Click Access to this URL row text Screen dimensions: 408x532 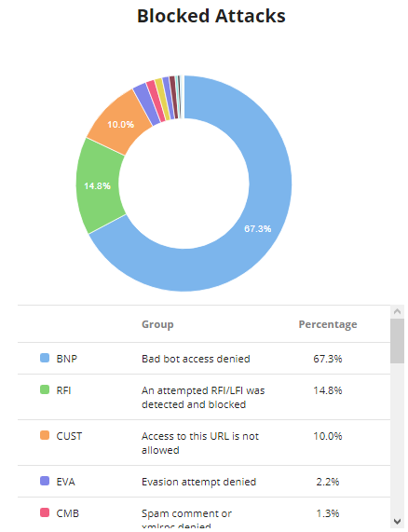pyautogui.click(x=200, y=443)
